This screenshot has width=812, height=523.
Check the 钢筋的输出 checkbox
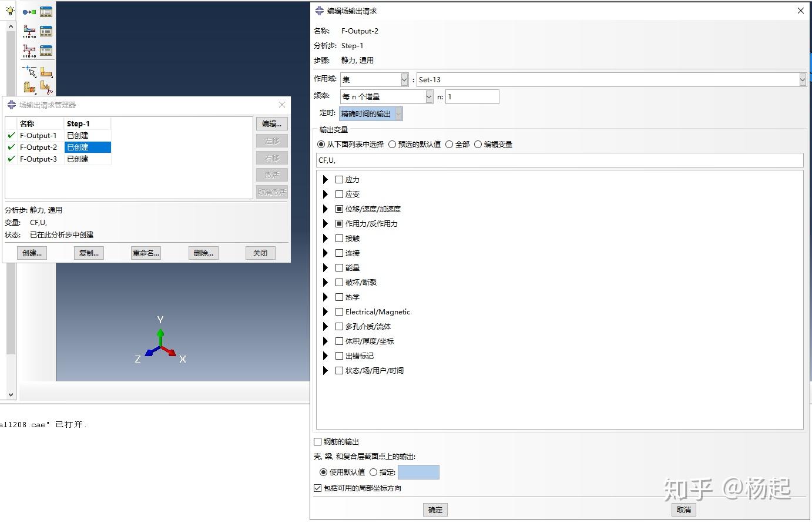pyautogui.click(x=318, y=441)
